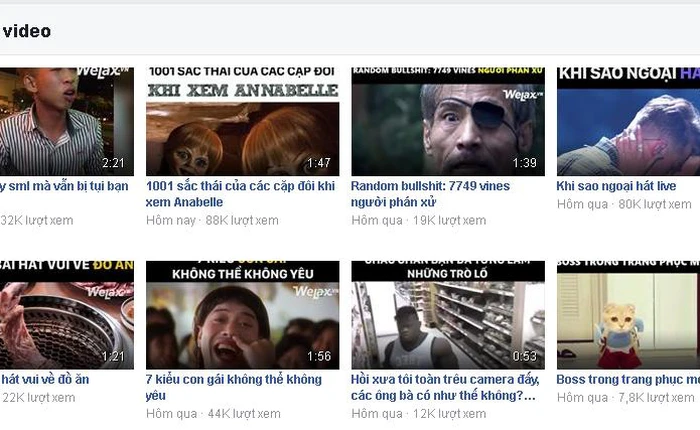Click the '32K lượt xem' view count
700x430 pixels.
click(37, 220)
